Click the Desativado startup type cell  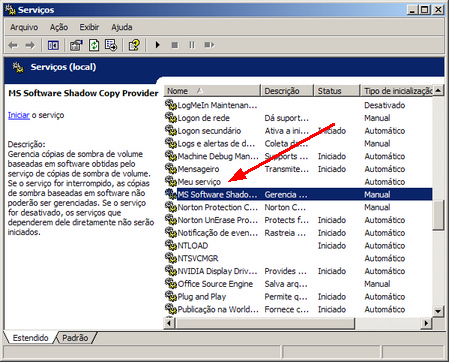pos(384,105)
